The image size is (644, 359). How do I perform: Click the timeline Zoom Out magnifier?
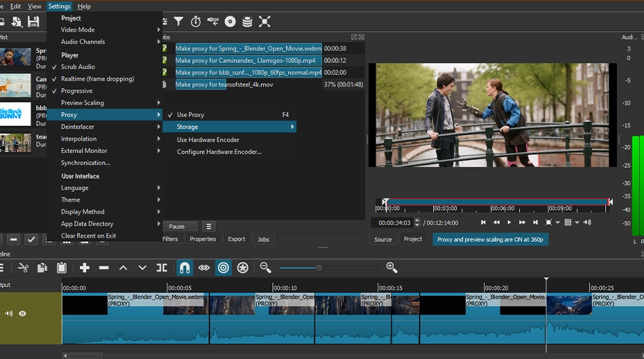[x=265, y=268]
